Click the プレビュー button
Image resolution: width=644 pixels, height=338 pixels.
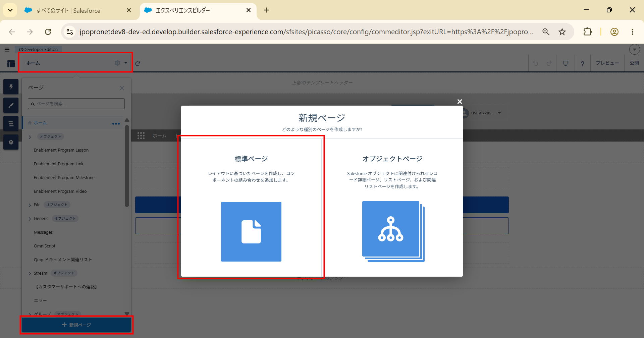point(607,63)
